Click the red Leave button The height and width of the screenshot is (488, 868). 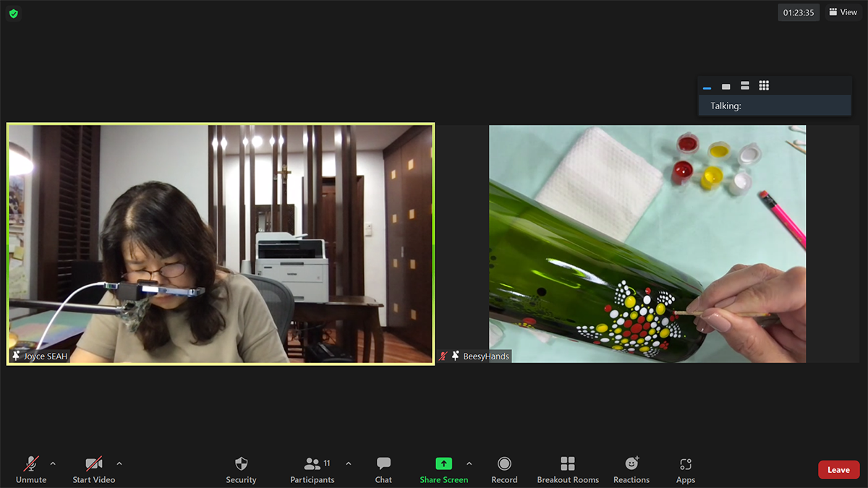pos(838,469)
